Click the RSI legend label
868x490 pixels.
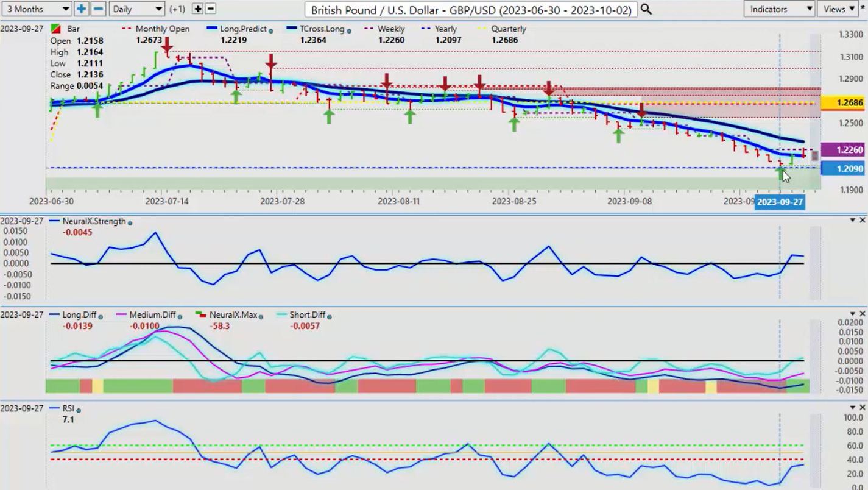pyautogui.click(x=68, y=409)
